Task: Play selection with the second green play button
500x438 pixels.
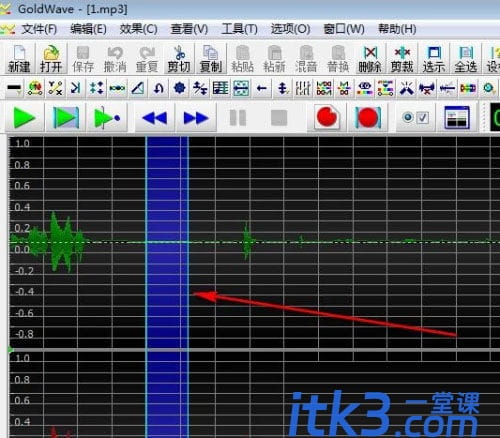Action: 66,118
